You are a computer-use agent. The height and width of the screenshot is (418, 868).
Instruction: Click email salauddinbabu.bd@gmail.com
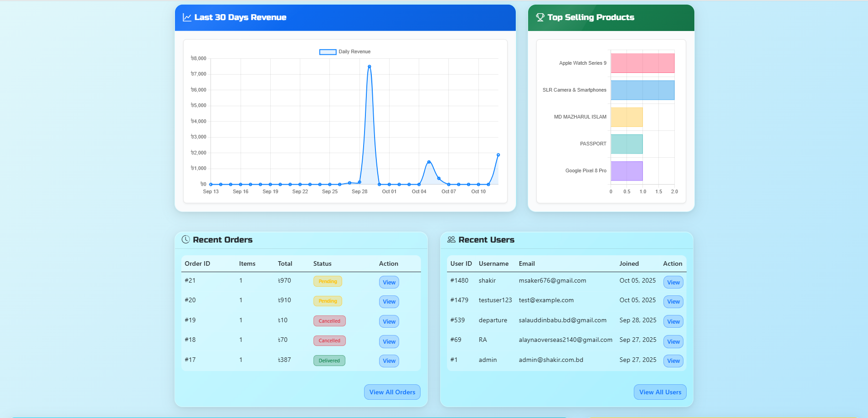point(562,320)
